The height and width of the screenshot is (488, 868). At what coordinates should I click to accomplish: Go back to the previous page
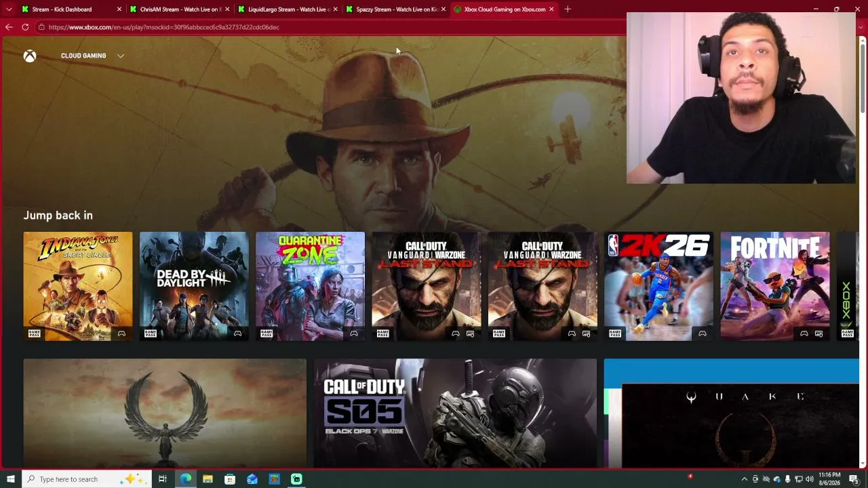[x=9, y=27]
